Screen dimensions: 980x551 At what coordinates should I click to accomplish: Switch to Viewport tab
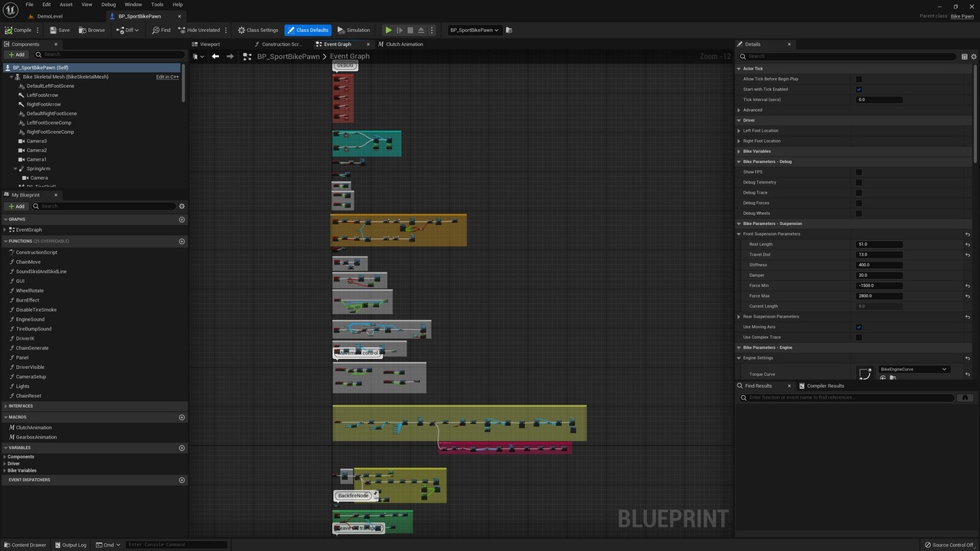tap(206, 44)
